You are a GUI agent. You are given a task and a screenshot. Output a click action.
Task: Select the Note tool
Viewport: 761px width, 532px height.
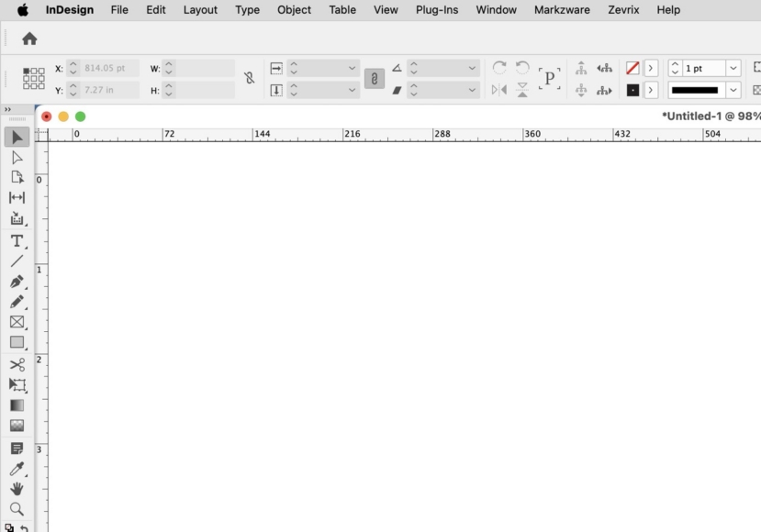(17, 449)
